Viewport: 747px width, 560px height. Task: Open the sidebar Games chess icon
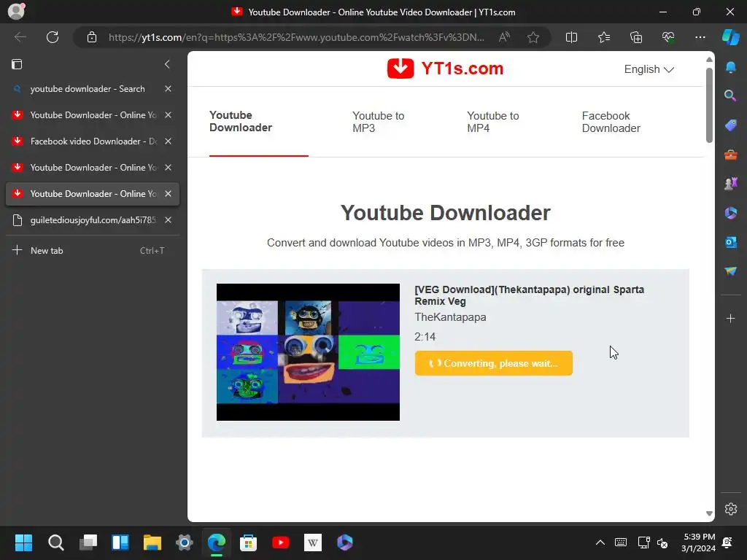(x=731, y=183)
